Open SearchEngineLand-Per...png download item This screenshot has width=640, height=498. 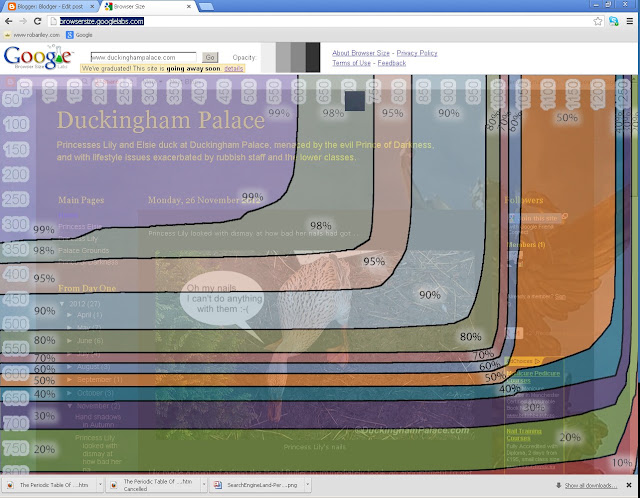[258, 485]
